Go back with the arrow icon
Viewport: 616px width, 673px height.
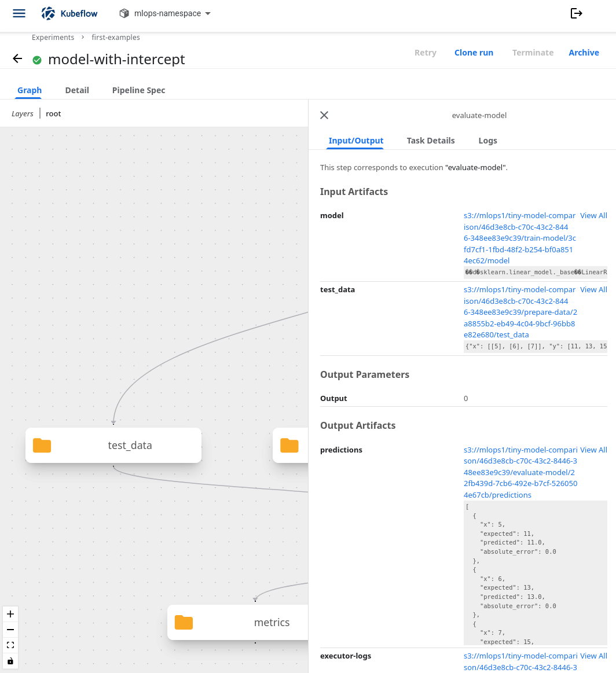coord(17,58)
